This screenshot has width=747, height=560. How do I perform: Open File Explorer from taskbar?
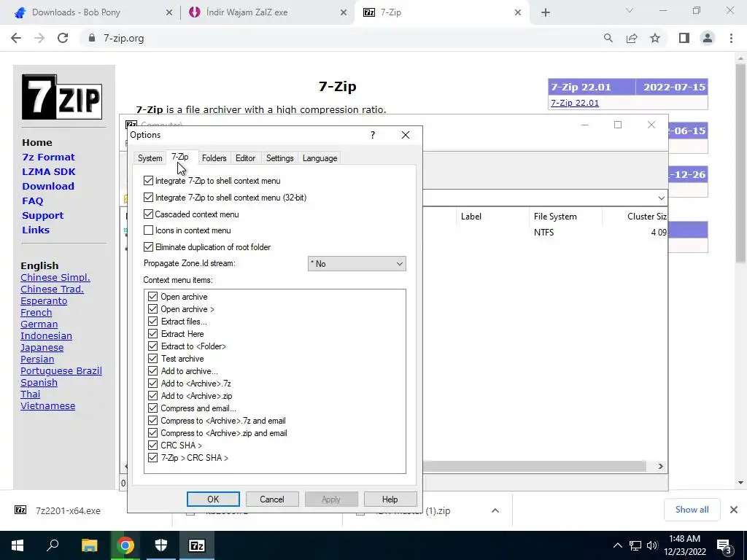pyautogui.click(x=89, y=545)
